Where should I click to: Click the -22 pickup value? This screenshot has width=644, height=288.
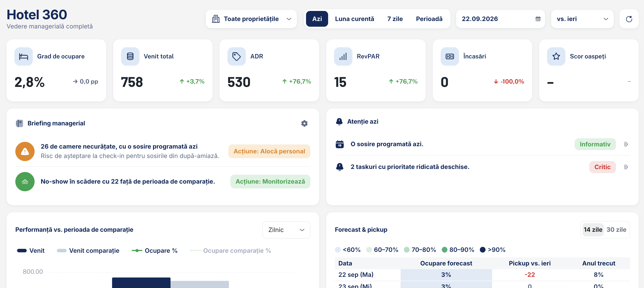530,275
